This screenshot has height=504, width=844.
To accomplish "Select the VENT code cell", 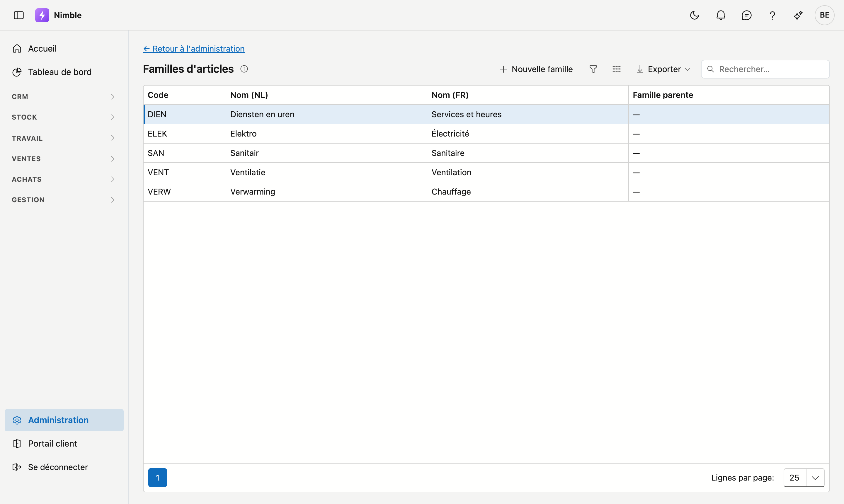I will [184, 173].
